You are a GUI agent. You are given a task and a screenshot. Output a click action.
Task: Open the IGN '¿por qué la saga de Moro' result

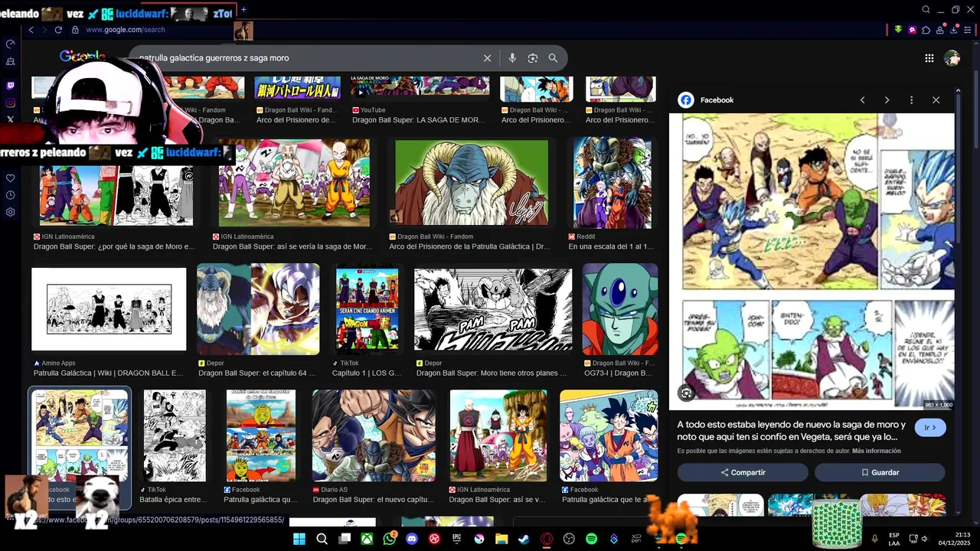[x=115, y=246]
